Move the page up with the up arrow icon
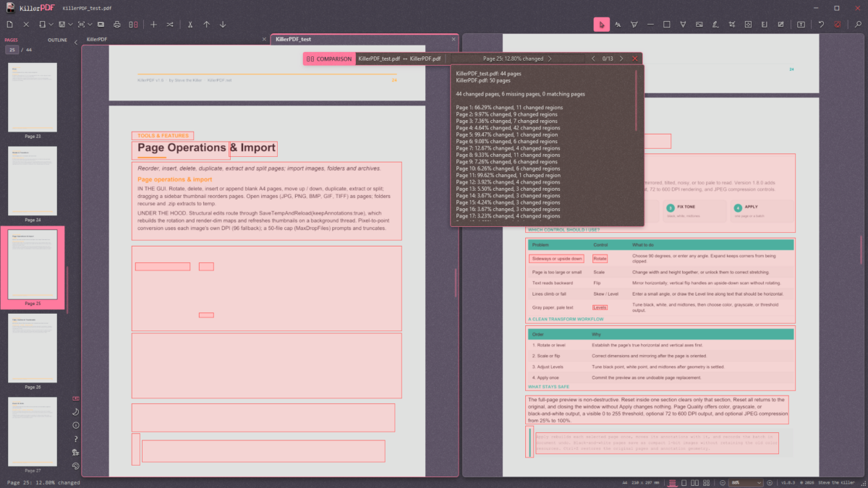Image resolution: width=868 pixels, height=488 pixels. [x=207, y=25]
